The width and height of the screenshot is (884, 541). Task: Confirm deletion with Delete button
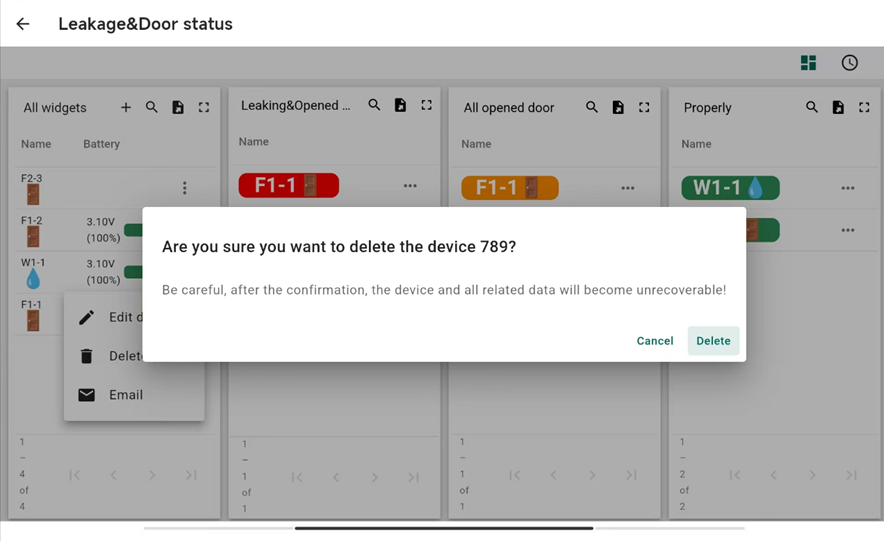point(713,341)
